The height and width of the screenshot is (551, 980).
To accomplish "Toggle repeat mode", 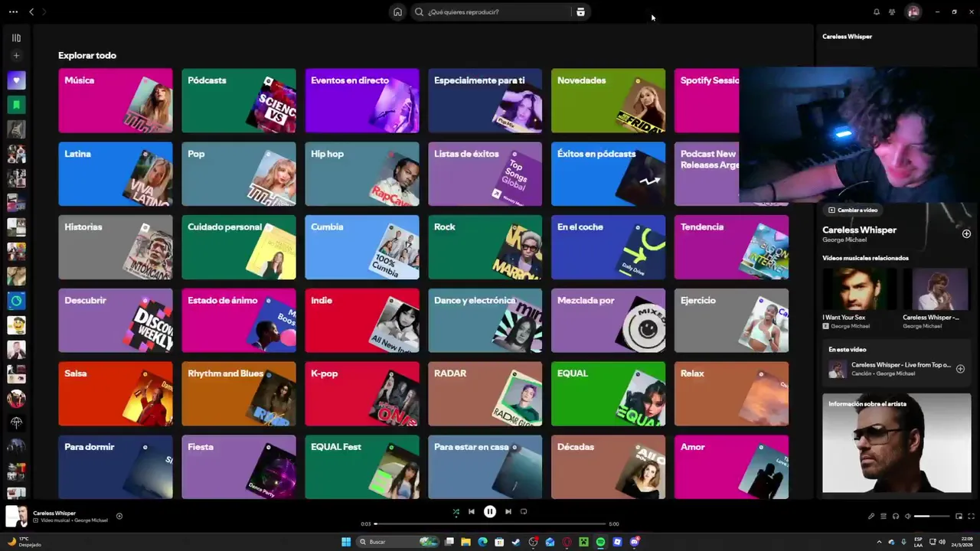I will (x=524, y=512).
